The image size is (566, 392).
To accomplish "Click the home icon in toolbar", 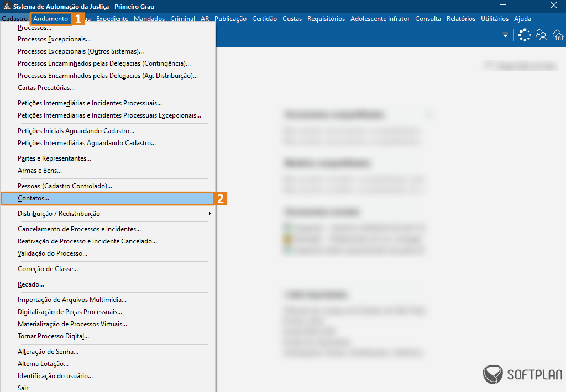I will [558, 35].
